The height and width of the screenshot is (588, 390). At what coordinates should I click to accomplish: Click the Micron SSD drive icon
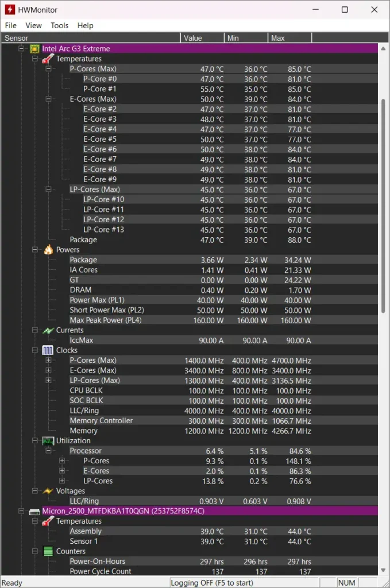point(34,512)
